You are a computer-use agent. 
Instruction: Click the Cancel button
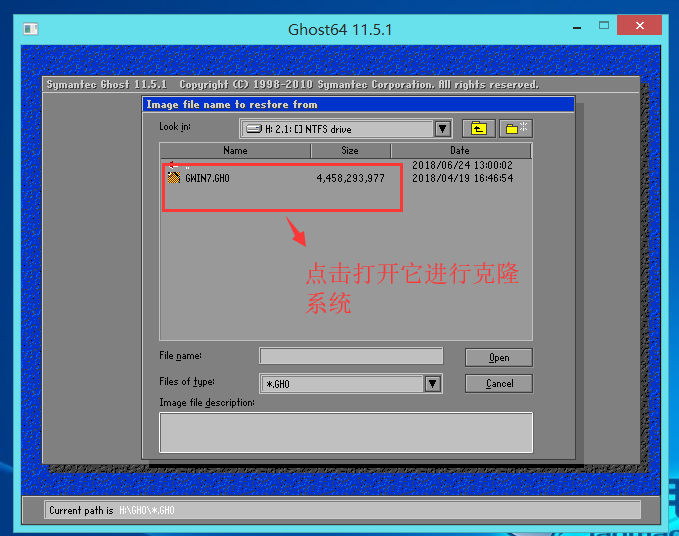[x=499, y=384]
